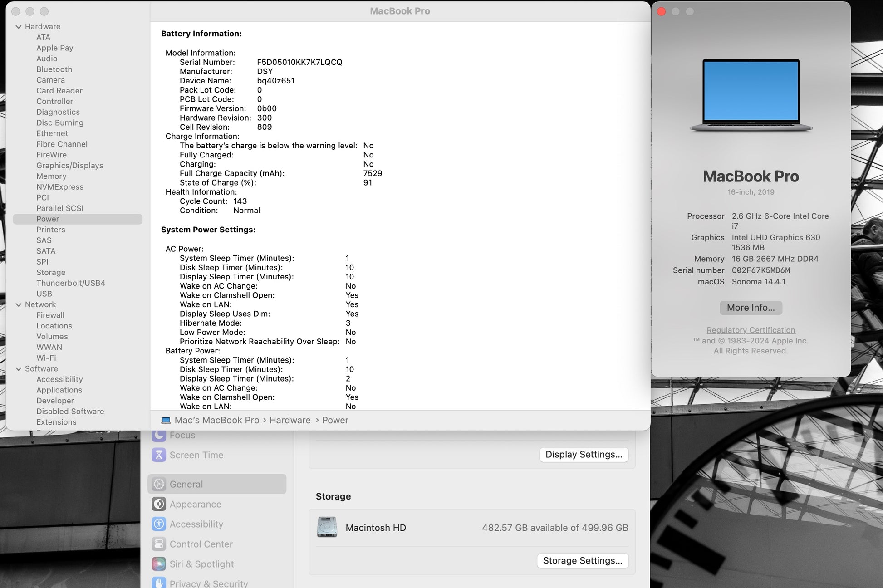This screenshot has width=883, height=588.
Task: Click the Focus moon icon
Action: tap(159, 435)
